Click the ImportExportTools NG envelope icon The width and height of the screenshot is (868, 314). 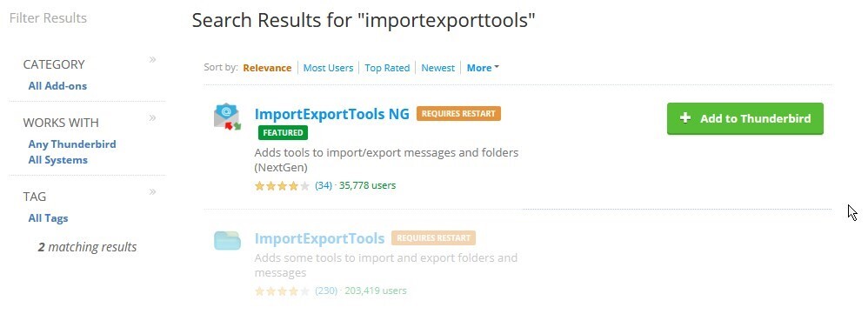228,117
